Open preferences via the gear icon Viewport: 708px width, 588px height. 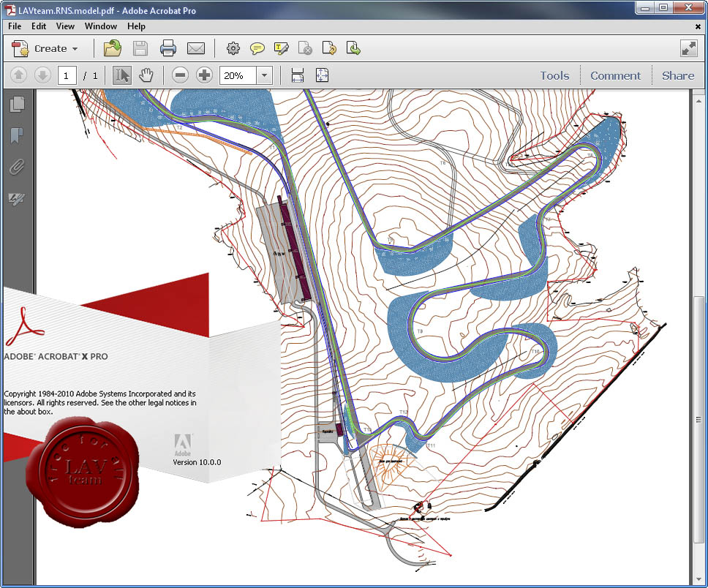point(233,48)
